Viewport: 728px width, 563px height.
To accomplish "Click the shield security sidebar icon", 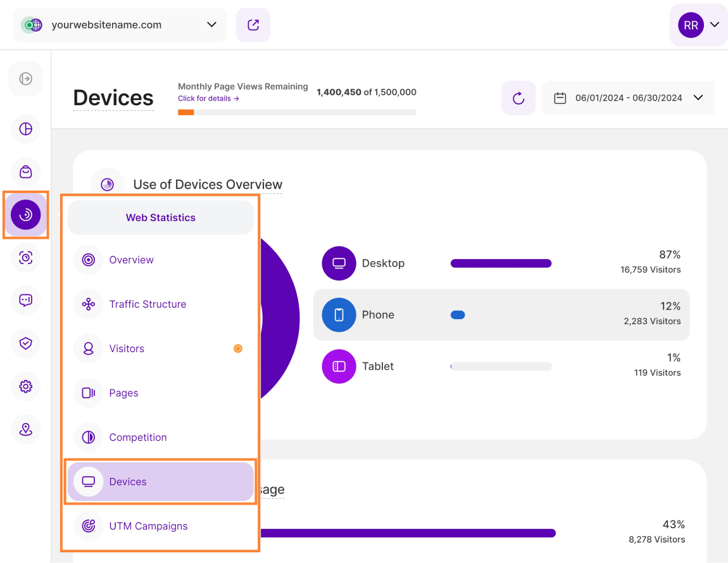I will pyautogui.click(x=25, y=343).
